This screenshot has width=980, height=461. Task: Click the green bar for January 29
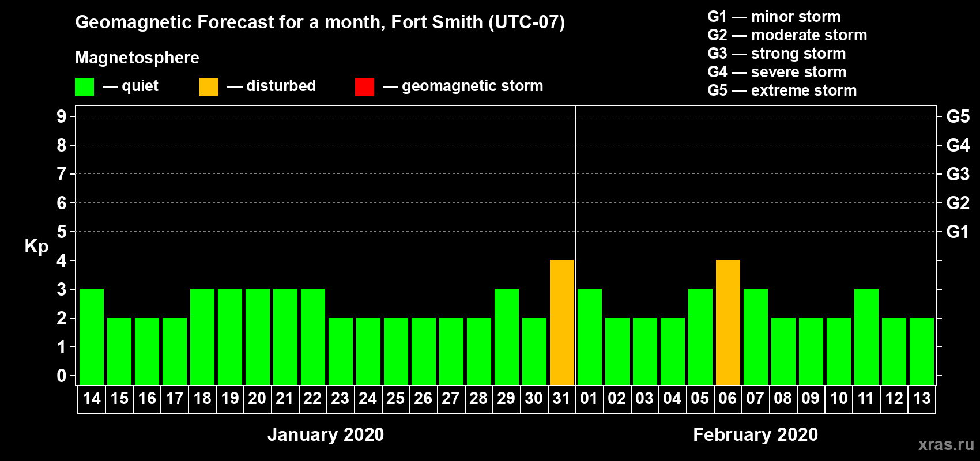507,337
